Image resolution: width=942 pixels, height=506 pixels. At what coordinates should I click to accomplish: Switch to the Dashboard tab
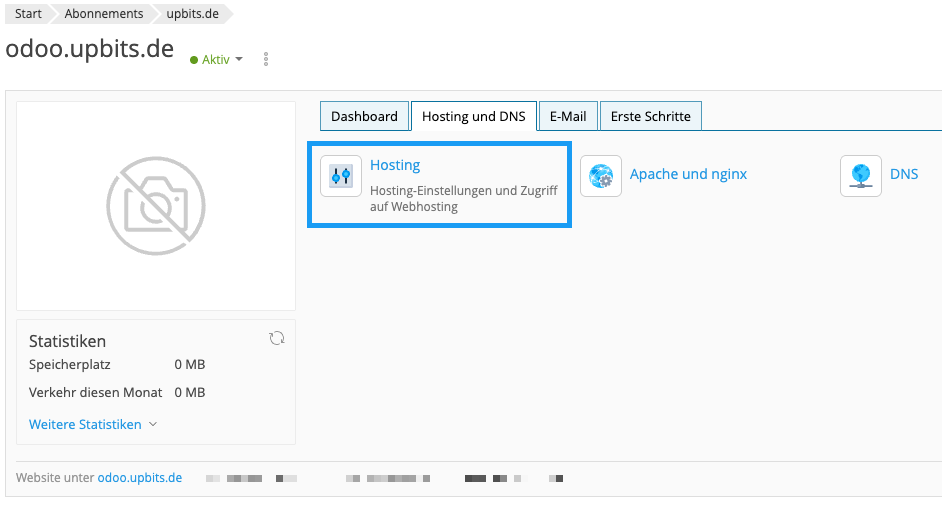click(364, 116)
